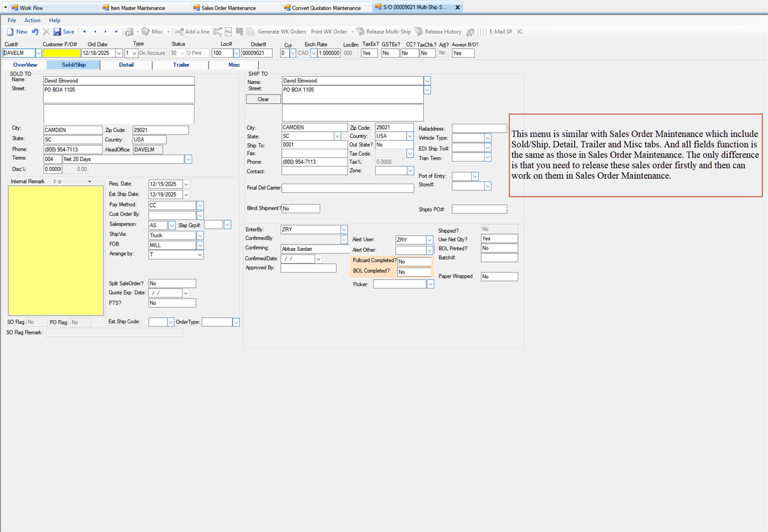768x532 pixels.
Task: Click Generate WK Orders button
Action: [x=281, y=32]
